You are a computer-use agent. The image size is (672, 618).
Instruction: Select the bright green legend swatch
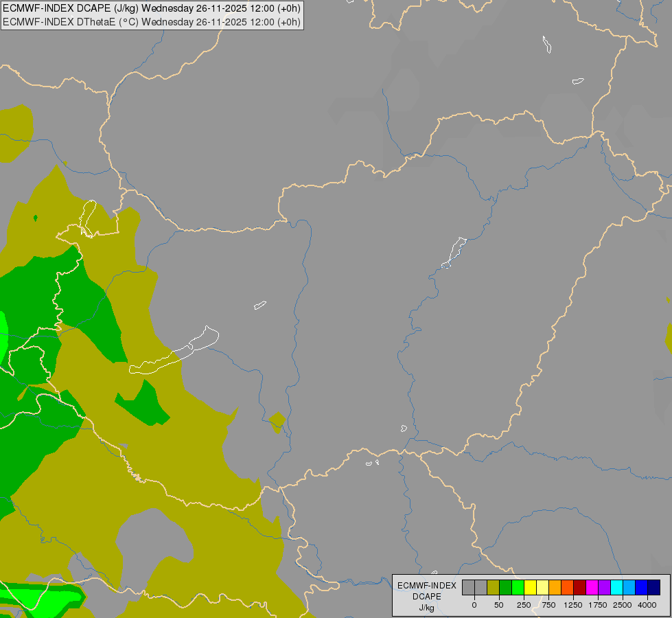[518, 587]
